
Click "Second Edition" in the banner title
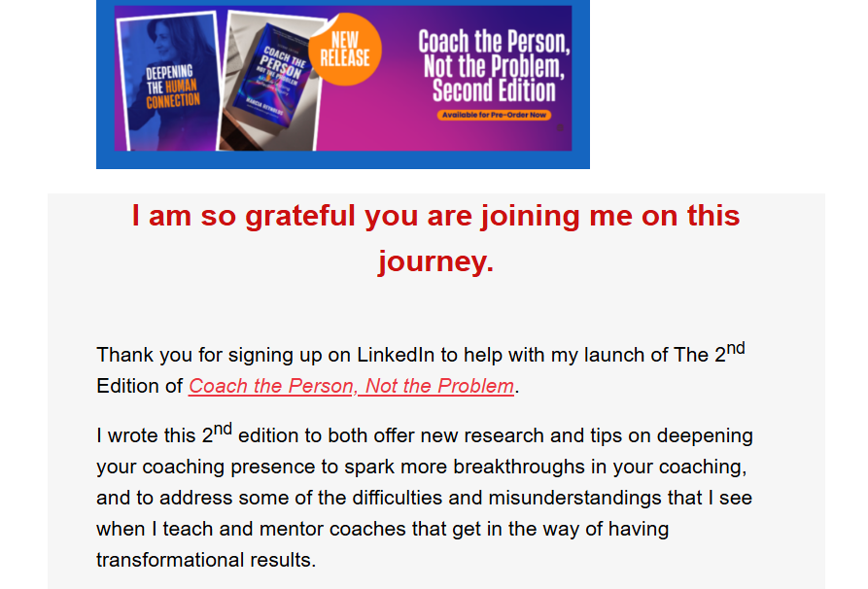[494, 91]
